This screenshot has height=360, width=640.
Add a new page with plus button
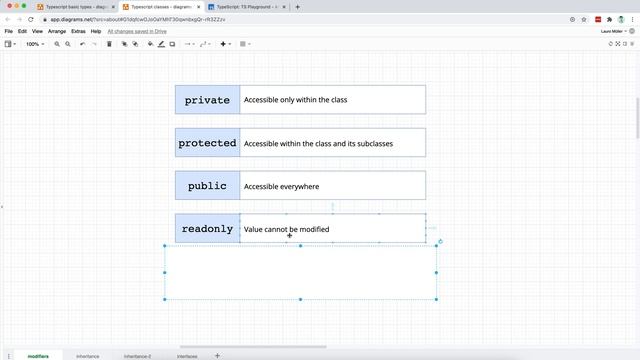[217, 356]
